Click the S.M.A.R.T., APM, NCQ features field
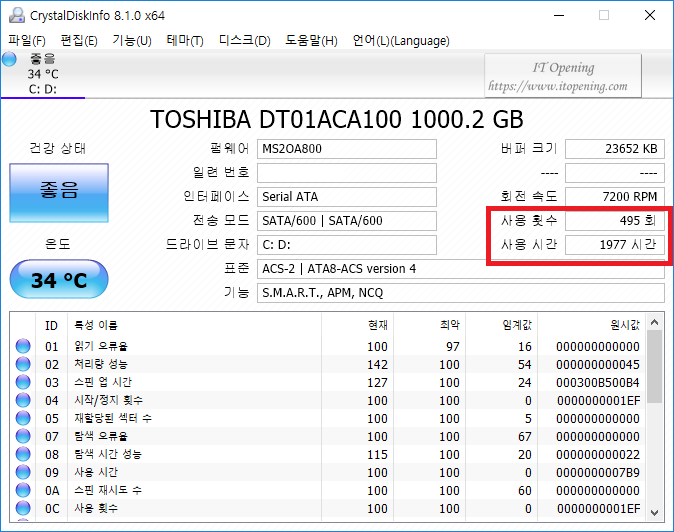The image size is (674, 532). [461, 294]
